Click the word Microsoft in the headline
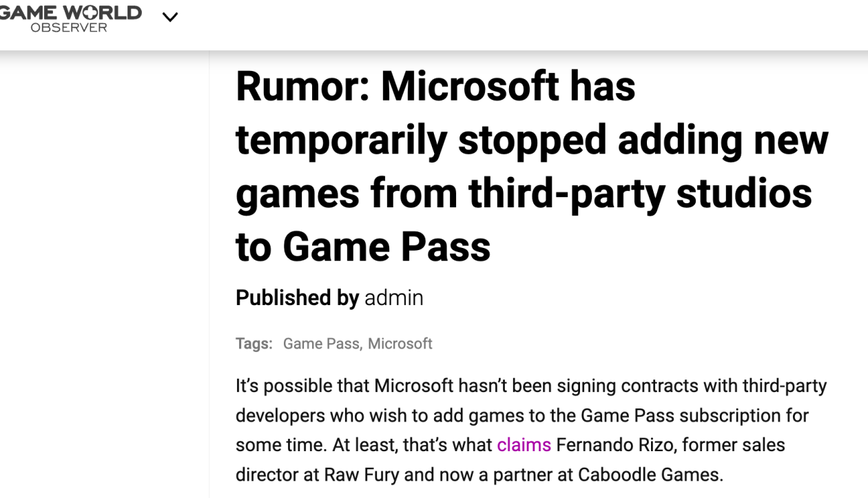Image resolution: width=868 pixels, height=498 pixels. coord(470,85)
